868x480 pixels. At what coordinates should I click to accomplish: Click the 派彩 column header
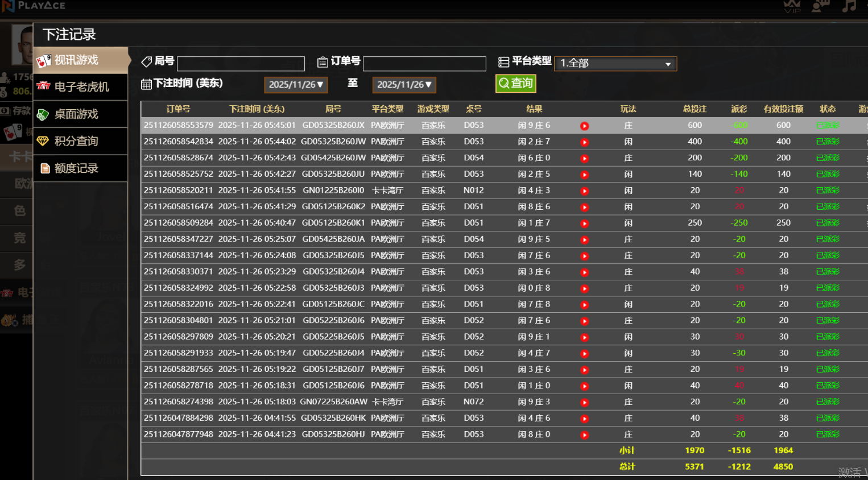pyautogui.click(x=739, y=109)
